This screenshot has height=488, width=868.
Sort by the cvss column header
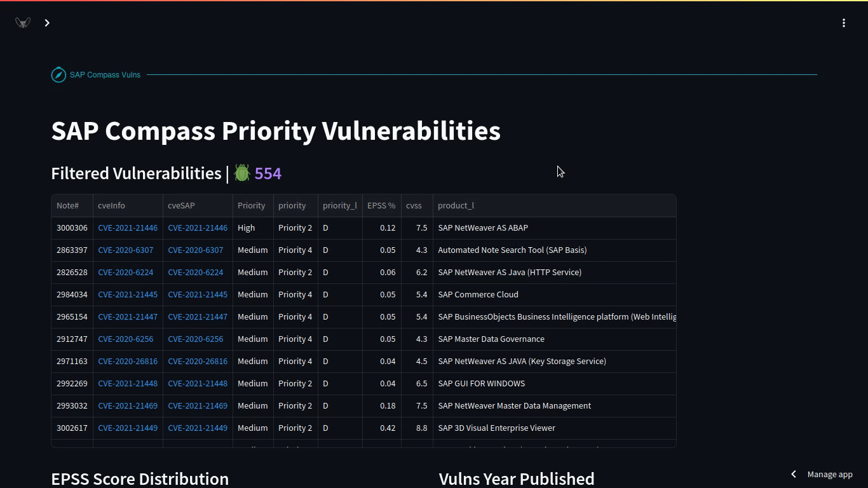[x=417, y=206]
